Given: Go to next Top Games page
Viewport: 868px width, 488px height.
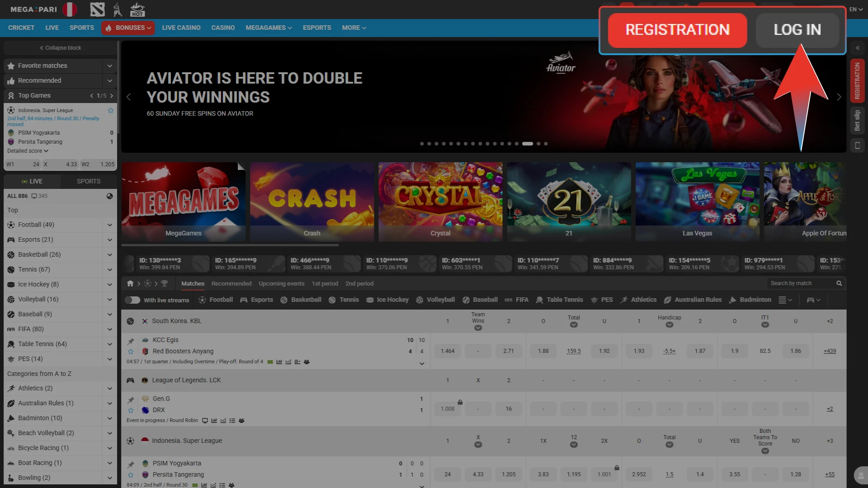Looking at the screenshot, I should point(112,96).
